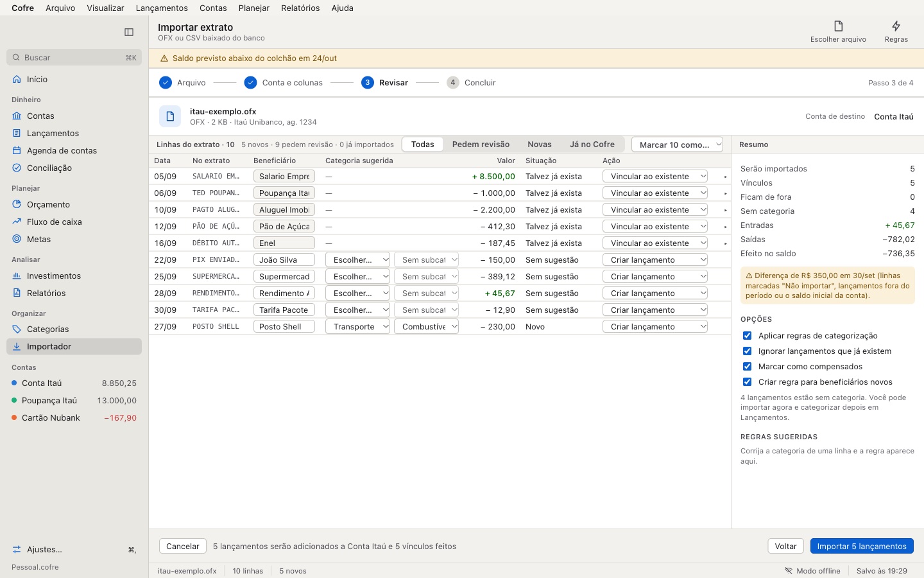The image size is (924, 578).
Task: Toggle Marcar como compensados checkbox
Action: tap(747, 367)
